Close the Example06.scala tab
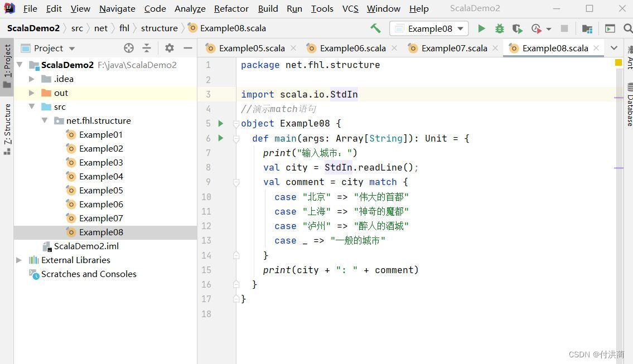633x364 pixels. click(394, 48)
